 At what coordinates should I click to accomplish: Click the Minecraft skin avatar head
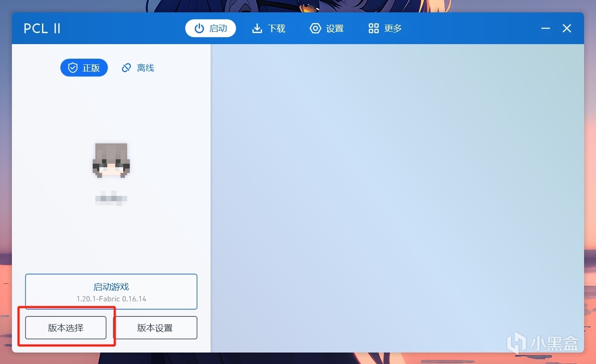coord(111,160)
